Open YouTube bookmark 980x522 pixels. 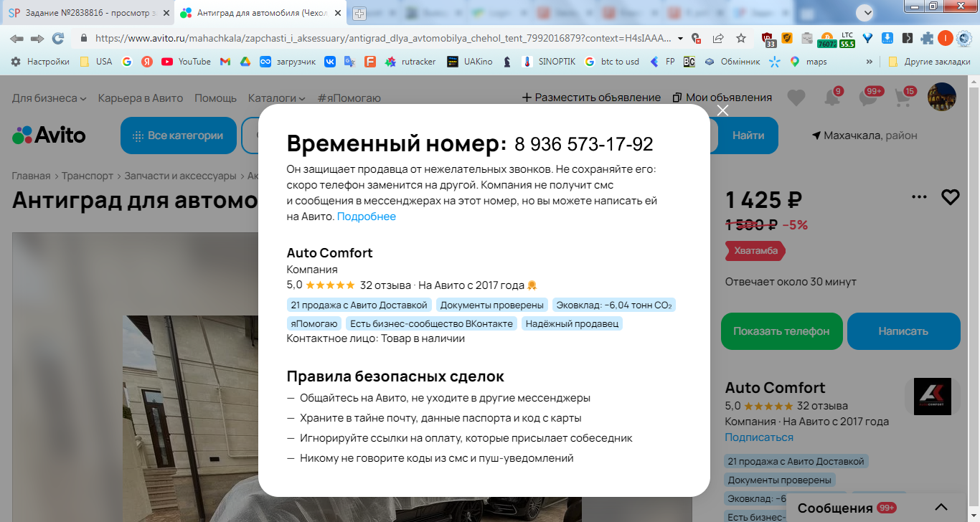pos(187,62)
